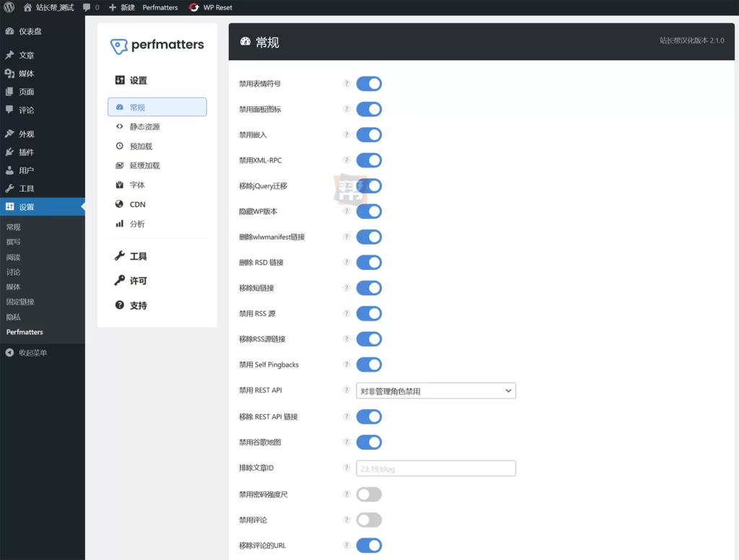This screenshot has width=739, height=560.
Task: Toggle the 移除短链接 switch
Action: tap(369, 288)
